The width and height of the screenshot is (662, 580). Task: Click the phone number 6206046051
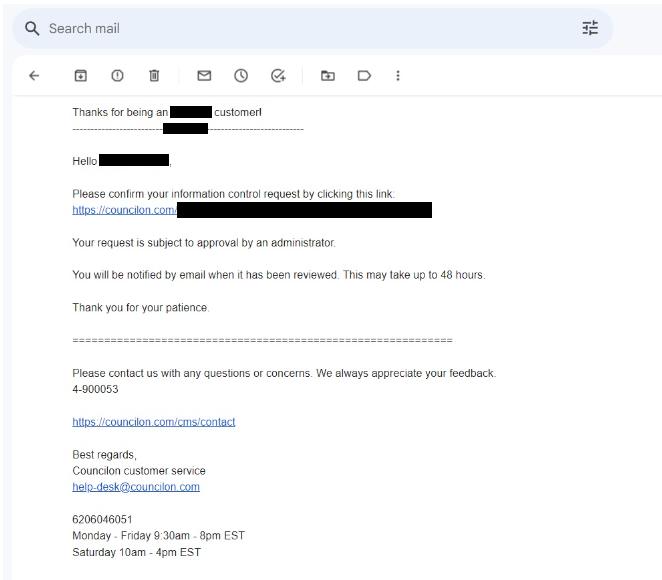[102, 519]
